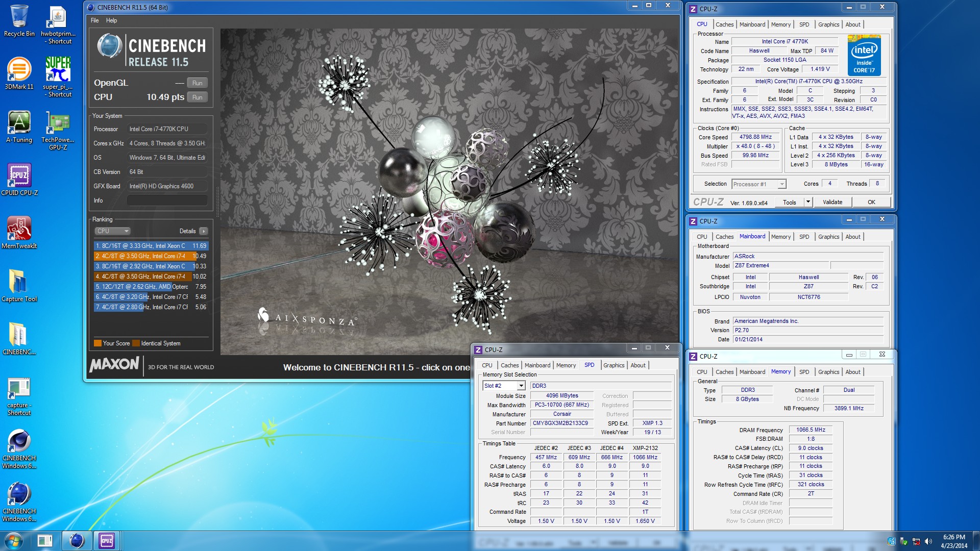Open Cinebench from the taskbar
This screenshot has width=980, height=551.
(77, 541)
